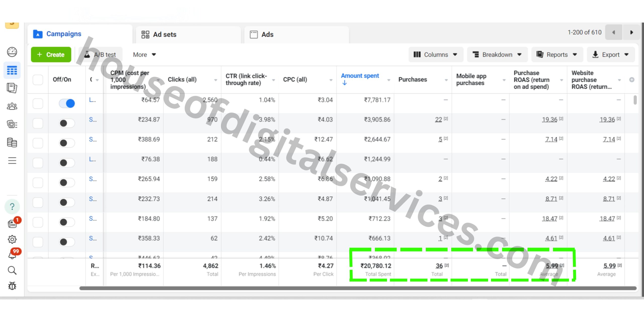
Task: Turn off the active campaign toggle at ₹7,781.17
Action: [67, 103]
